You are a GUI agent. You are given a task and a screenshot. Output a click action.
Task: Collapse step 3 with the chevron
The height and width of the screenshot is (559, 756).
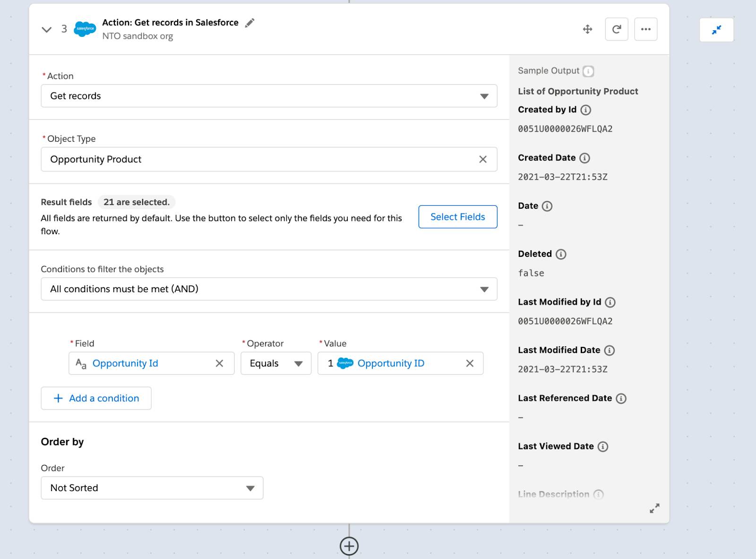click(46, 29)
